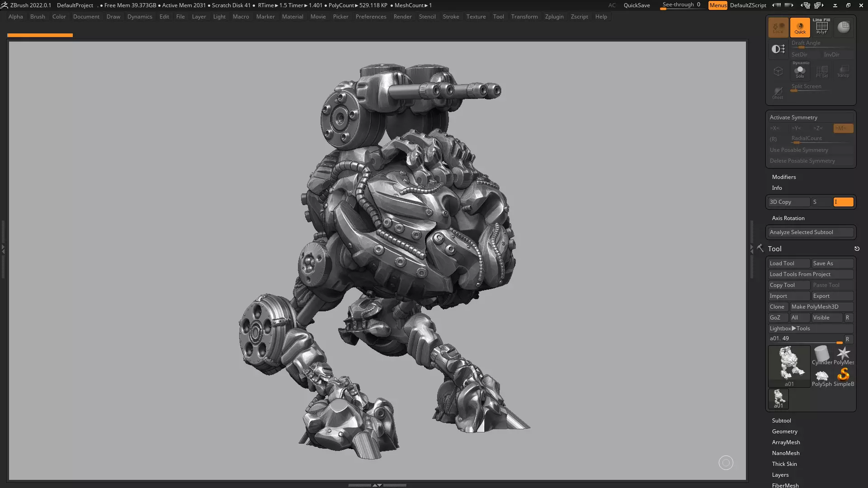Expand the Geometry section
The height and width of the screenshot is (488, 868).
pyautogui.click(x=784, y=432)
